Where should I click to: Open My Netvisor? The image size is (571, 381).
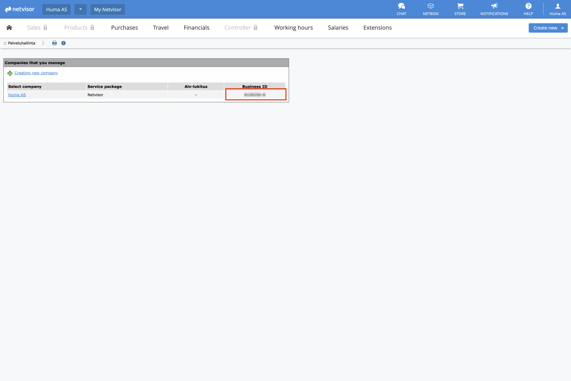tap(107, 9)
